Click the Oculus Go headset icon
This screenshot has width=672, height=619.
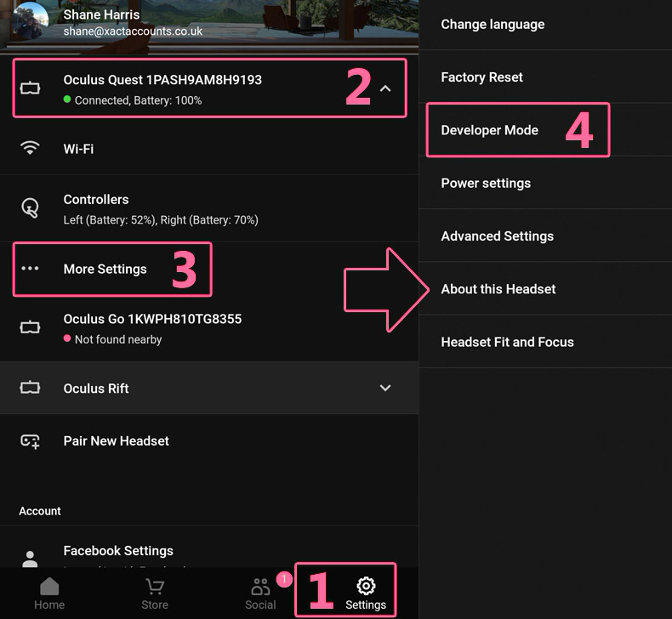pyautogui.click(x=30, y=327)
